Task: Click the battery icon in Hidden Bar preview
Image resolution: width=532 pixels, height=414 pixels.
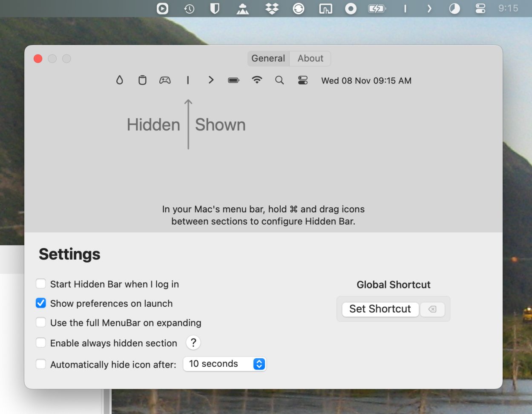Action: point(233,80)
